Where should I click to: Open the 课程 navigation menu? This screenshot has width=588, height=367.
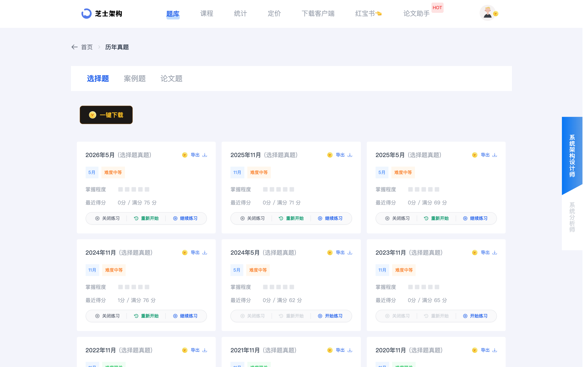coord(207,14)
